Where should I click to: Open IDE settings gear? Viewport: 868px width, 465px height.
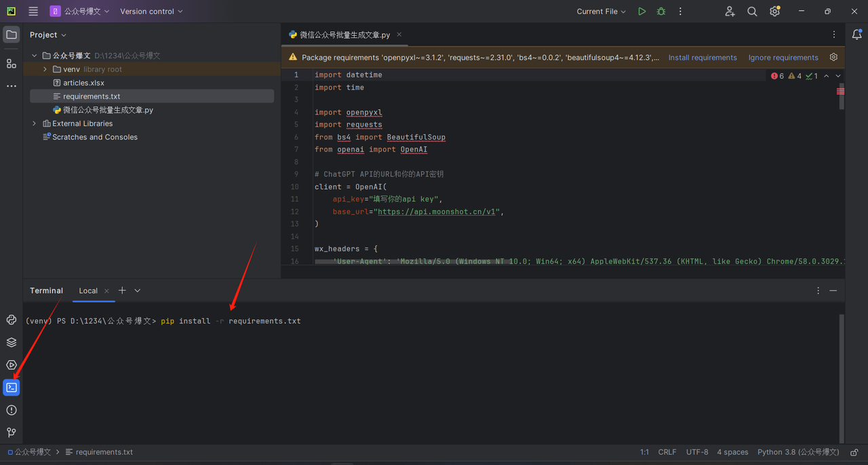click(x=775, y=12)
